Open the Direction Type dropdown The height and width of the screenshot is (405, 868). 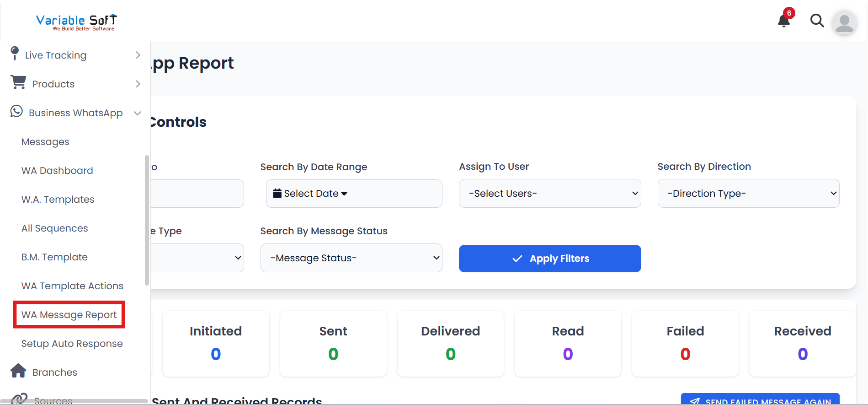[x=748, y=194]
